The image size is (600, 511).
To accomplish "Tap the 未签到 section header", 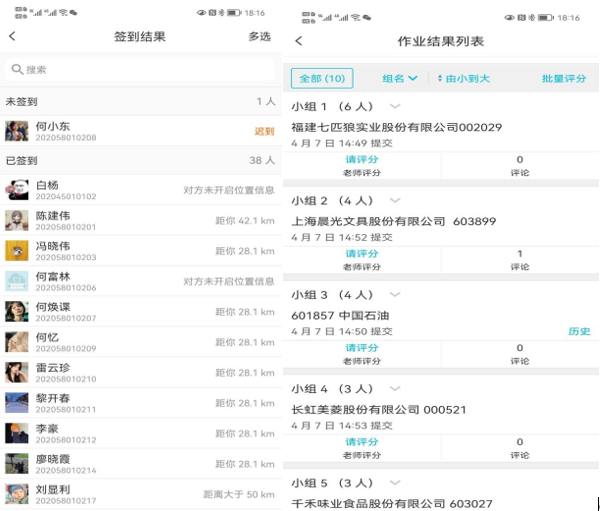I will tap(141, 101).
